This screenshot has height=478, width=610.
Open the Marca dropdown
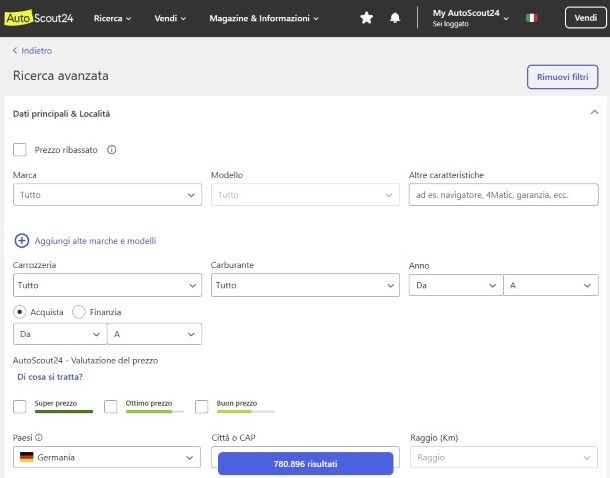click(107, 195)
